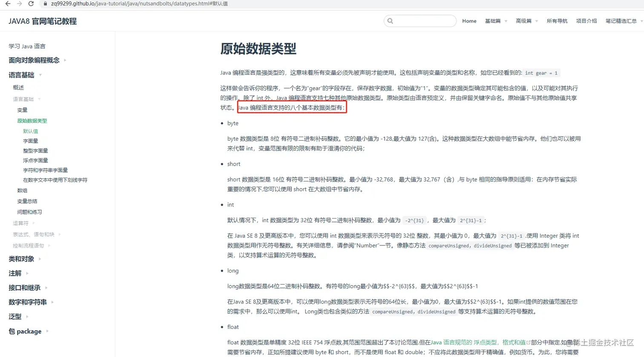Click the inline code 'int gear = 1'

coord(541,73)
